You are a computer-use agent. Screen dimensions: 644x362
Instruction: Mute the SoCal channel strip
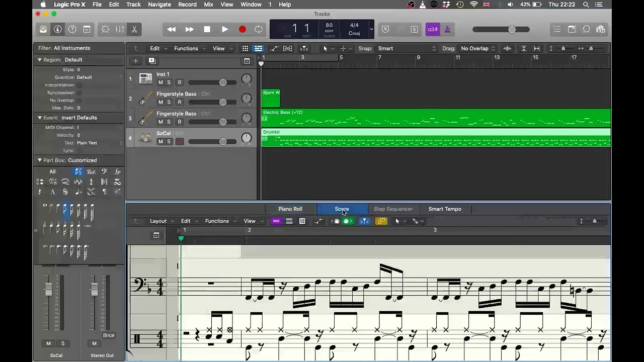[49, 343]
